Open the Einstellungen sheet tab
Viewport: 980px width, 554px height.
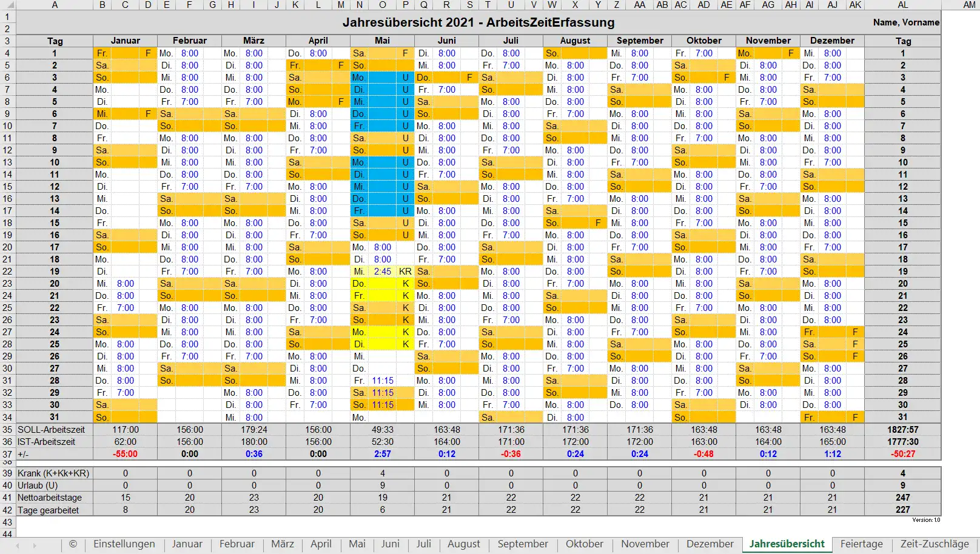point(124,544)
